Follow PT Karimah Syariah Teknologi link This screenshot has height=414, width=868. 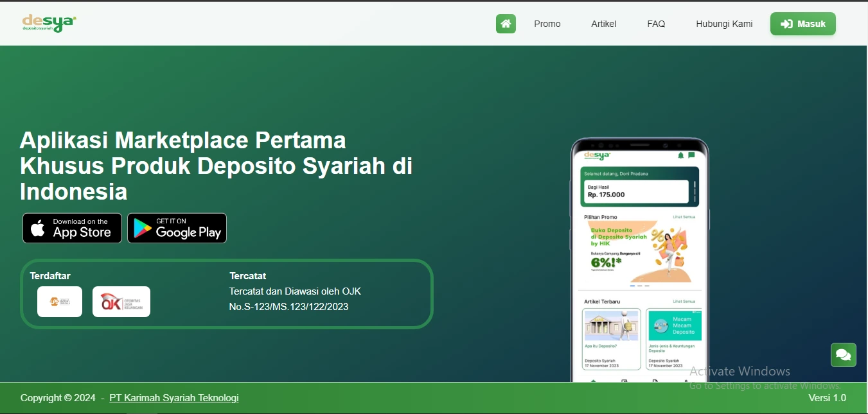pyautogui.click(x=174, y=398)
